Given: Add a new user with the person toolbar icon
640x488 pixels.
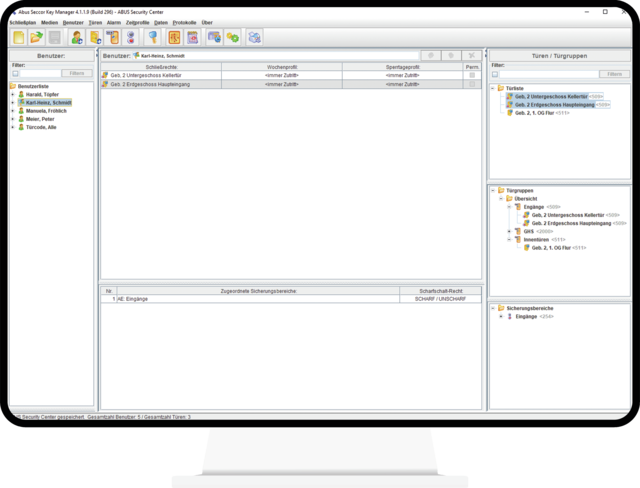Looking at the screenshot, I should click(x=77, y=38).
